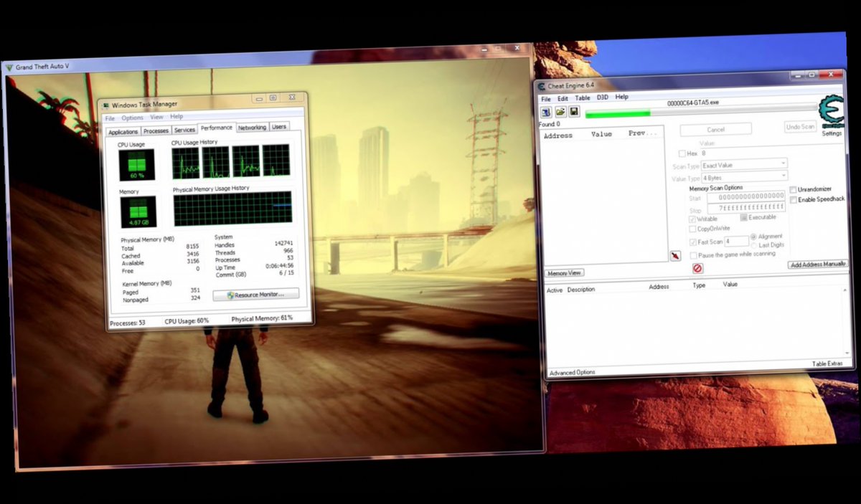Click the Prev... column header in results list
861x504 pixels.
click(x=642, y=133)
